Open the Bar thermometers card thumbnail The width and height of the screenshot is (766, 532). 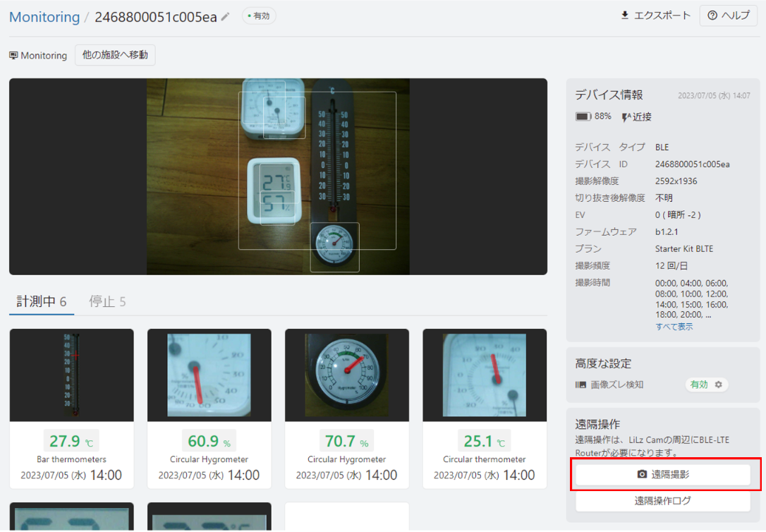[71, 375]
